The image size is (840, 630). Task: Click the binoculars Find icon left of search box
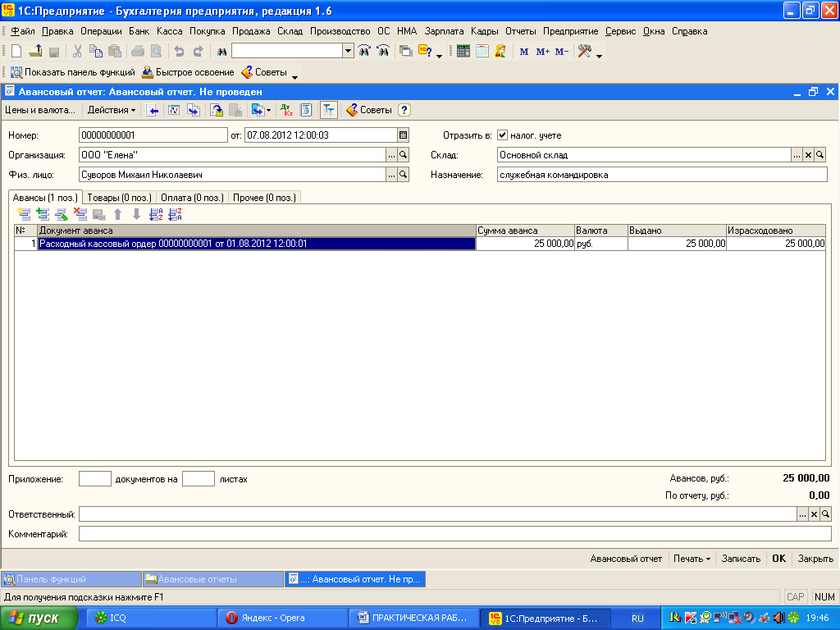[221, 52]
